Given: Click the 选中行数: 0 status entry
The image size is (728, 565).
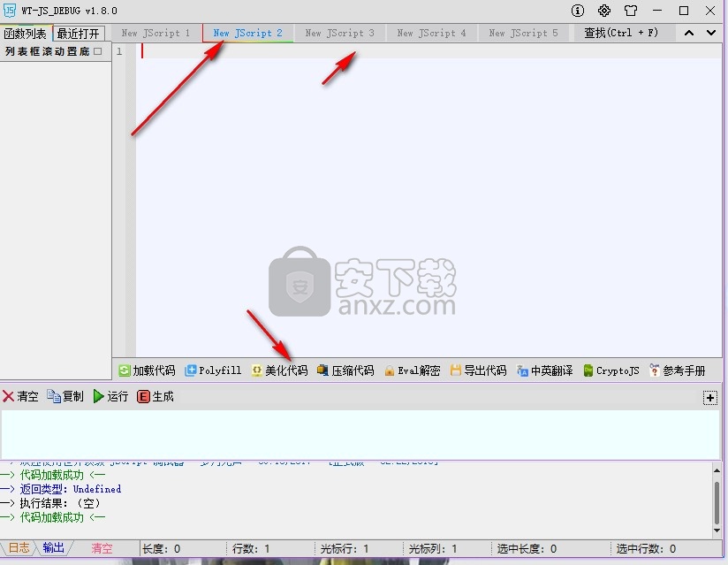Looking at the screenshot, I should (x=646, y=549).
